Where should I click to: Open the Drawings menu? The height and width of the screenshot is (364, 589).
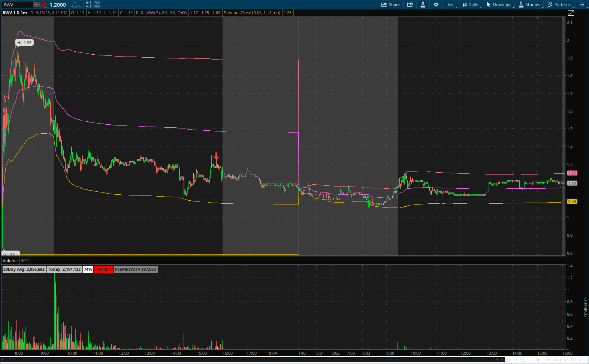point(499,4)
